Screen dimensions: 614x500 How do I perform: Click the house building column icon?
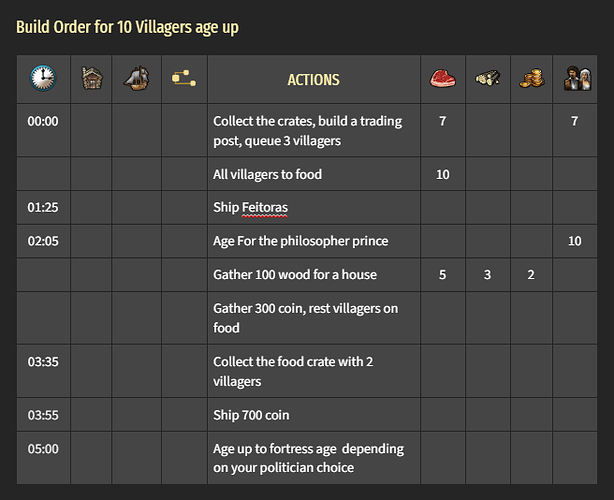coord(91,79)
